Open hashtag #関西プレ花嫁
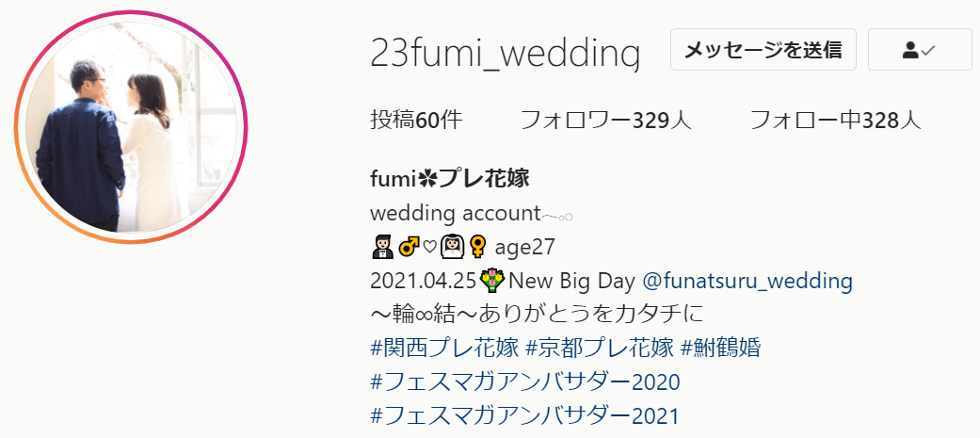Viewport: 980px width, 438px height. 445,348
